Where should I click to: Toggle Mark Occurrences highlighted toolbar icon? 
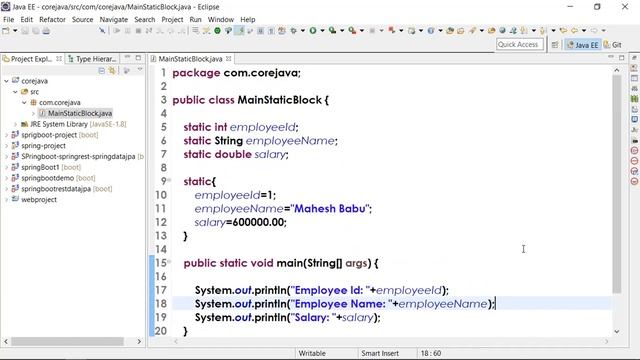point(239,31)
